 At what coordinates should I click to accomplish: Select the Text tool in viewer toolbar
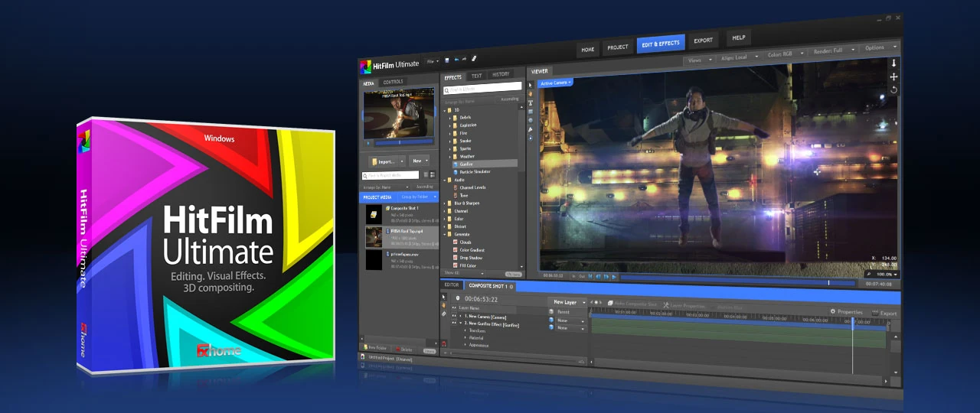531,102
